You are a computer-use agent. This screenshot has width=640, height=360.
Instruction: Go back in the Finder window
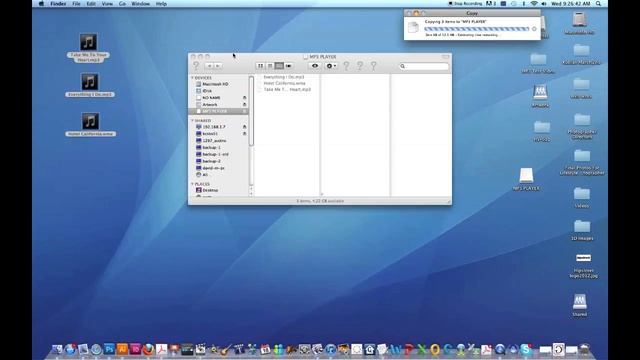click(210, 66)
